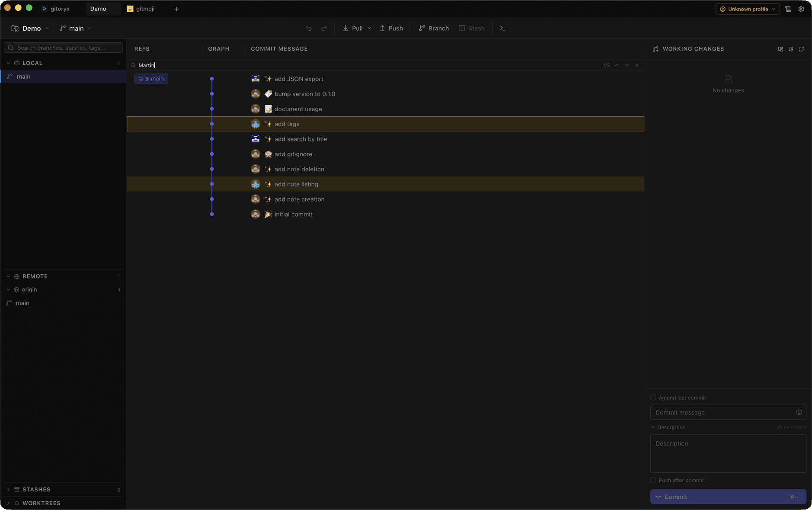This screenshot has width=812, height=510.
Task: Click the main branch ref badge
Action: pyautogui.click(x=151, y=79)
